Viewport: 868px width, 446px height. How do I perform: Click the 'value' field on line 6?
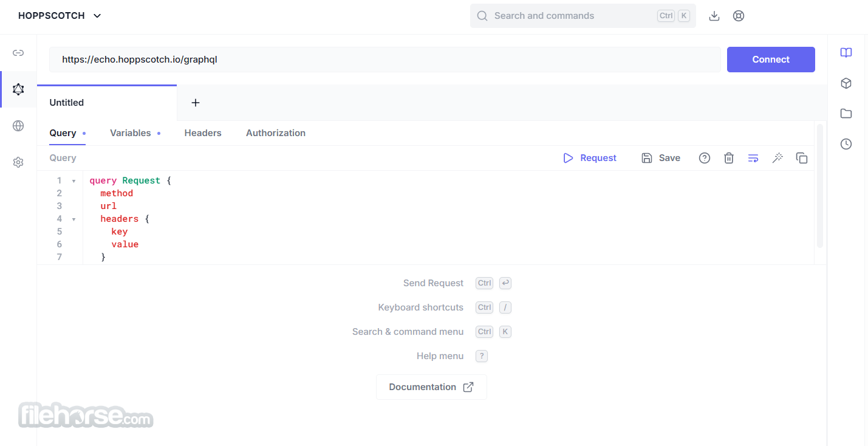click(125, 244)
